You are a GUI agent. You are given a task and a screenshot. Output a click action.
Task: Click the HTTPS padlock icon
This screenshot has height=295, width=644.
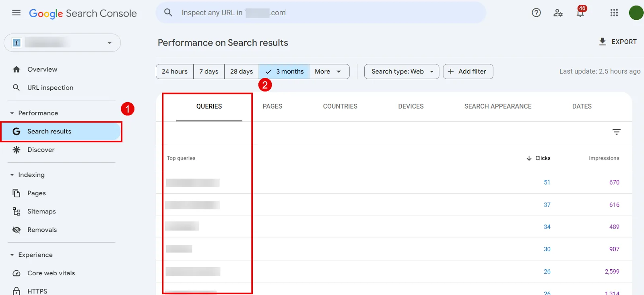pyautogui.click(x=17, y=291)
